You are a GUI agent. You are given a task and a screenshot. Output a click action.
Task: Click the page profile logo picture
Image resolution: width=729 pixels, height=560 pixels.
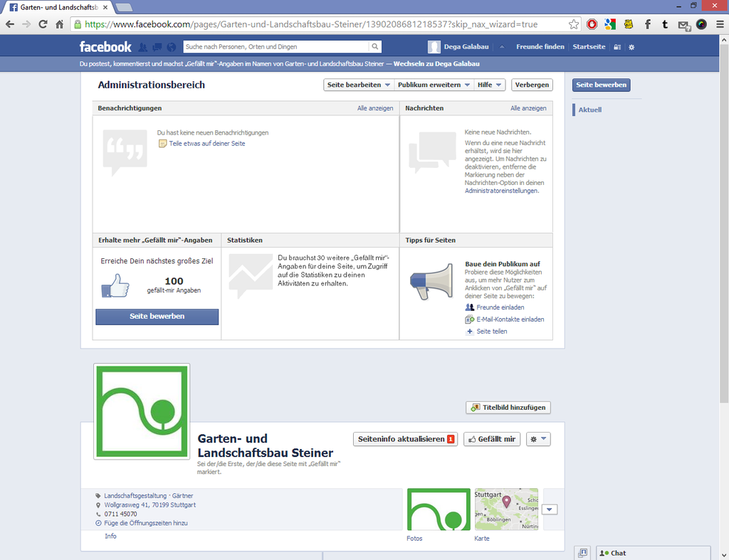pyautogui.click(x=142, y=411)
